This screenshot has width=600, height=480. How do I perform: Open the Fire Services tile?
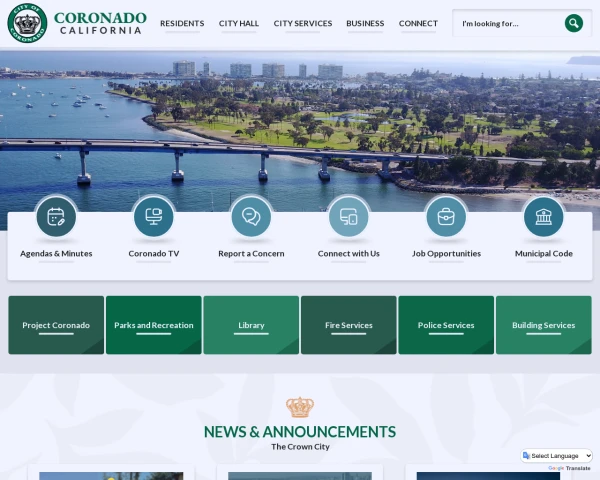[x=349, y=325]
